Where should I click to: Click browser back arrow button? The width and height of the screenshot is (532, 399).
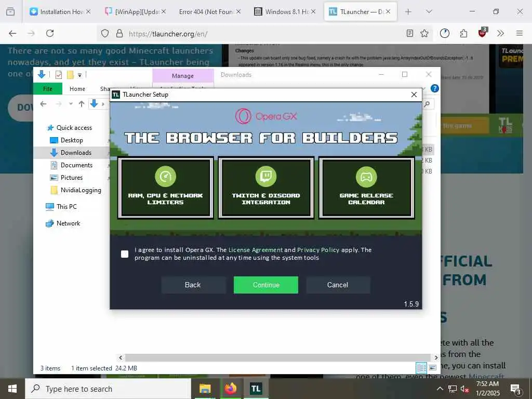click(12, 33)
